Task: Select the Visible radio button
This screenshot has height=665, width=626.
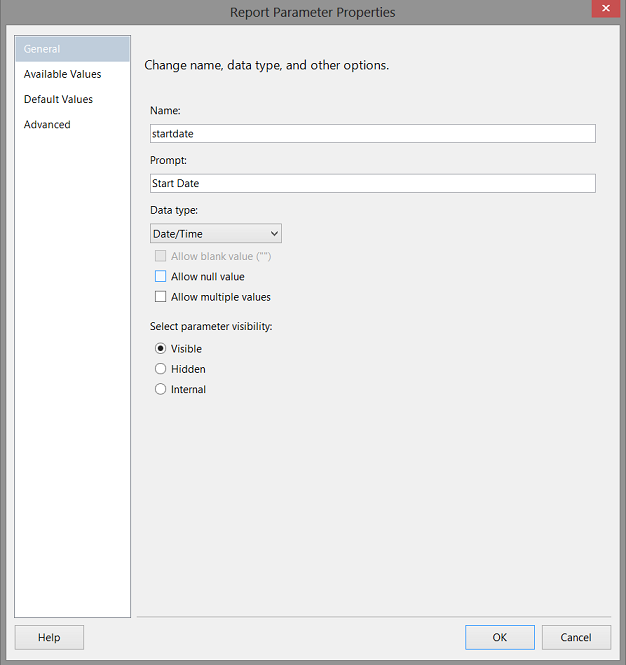Action: pos(161,349)
